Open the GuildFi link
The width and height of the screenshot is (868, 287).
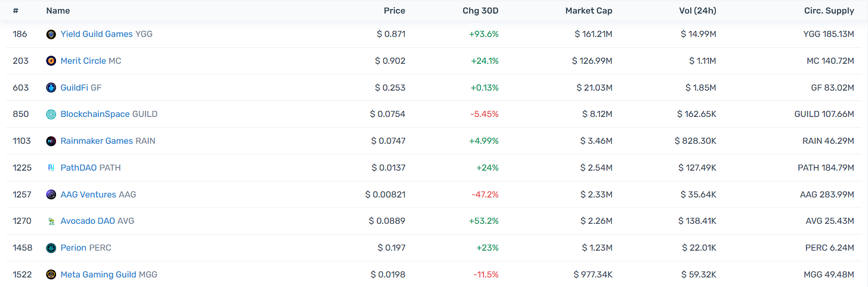click(x=75, y=88)
